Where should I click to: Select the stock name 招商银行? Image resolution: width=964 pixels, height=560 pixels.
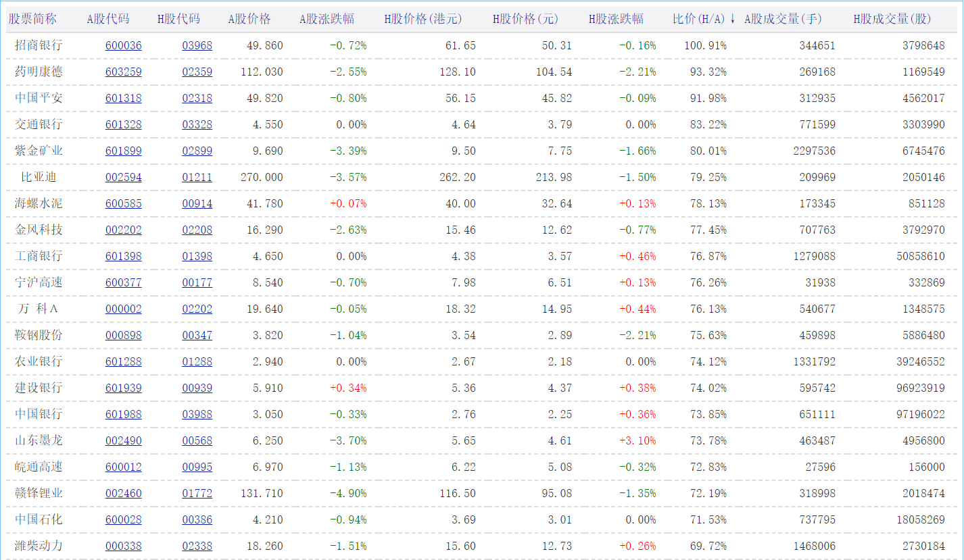[x=39, y=45]
